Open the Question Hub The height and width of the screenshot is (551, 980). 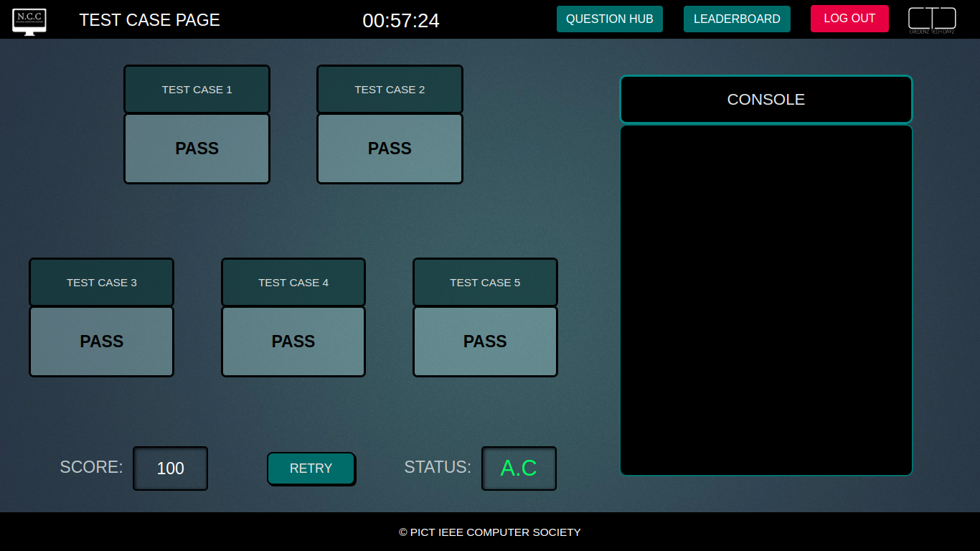coord(610,19)
